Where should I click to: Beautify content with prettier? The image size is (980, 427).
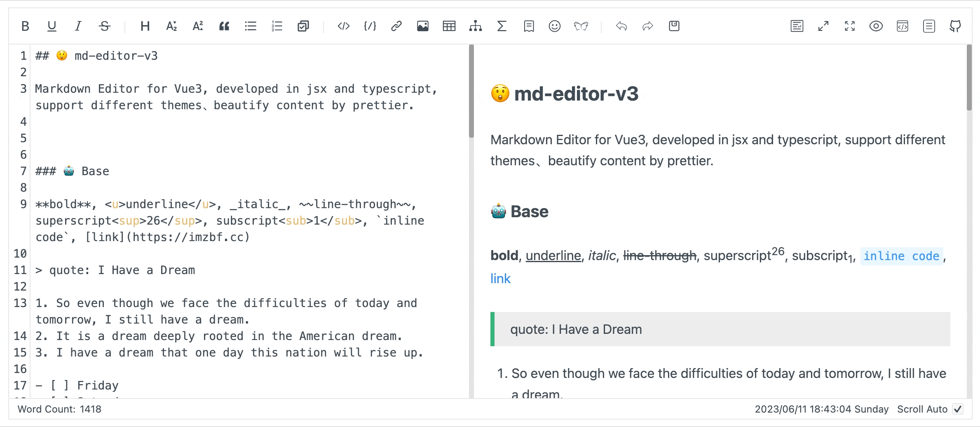coord(797,26)
